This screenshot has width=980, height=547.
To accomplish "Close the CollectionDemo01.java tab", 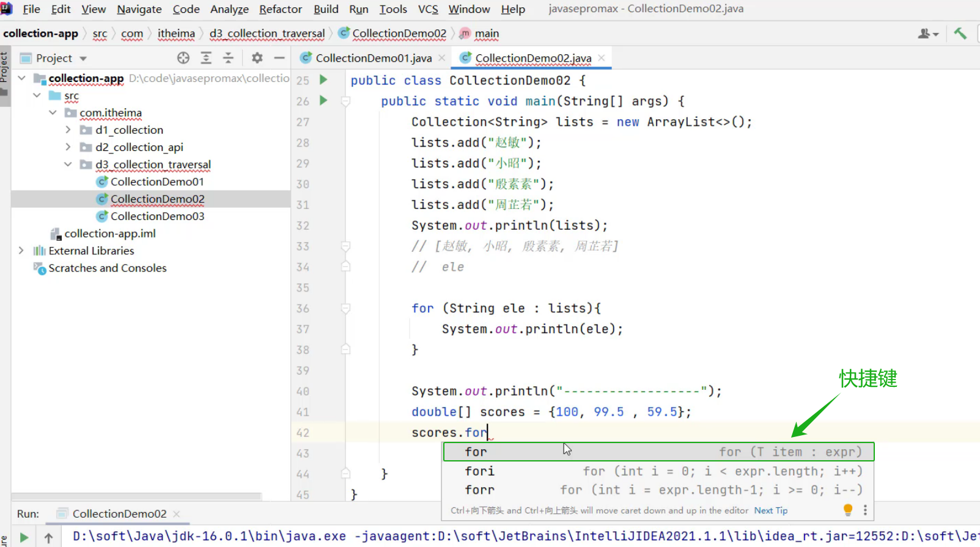I will 442,58.
